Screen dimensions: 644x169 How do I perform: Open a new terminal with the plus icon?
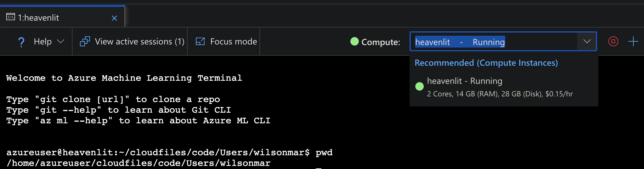pyautogui.click(x=633, y=41)
